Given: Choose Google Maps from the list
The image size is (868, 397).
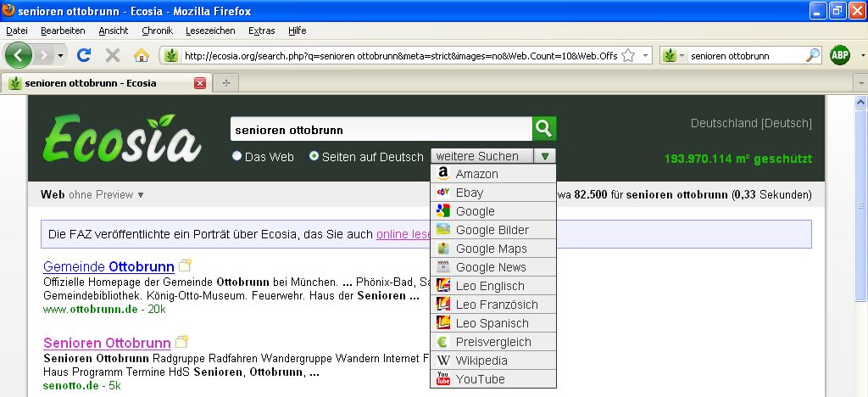Looking at the screenshot, I should (493, 249).
